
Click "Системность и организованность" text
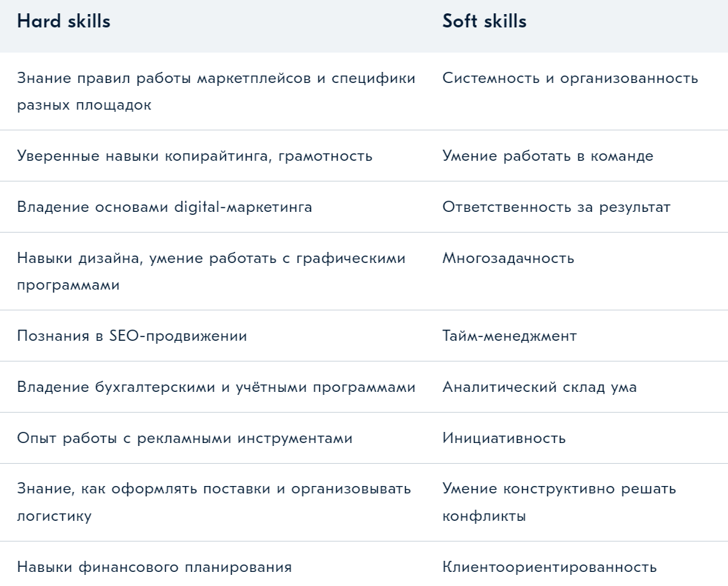570,78
